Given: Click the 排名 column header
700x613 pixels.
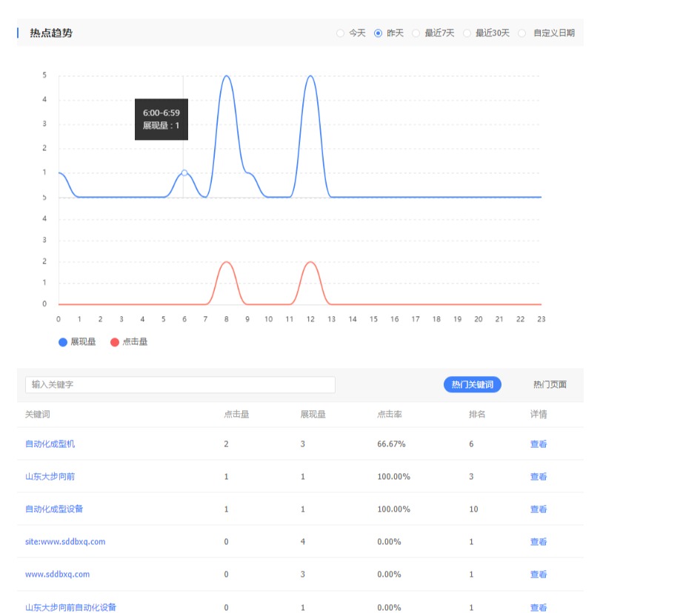Looking at the screenshot, I should (x=477, y=414).
